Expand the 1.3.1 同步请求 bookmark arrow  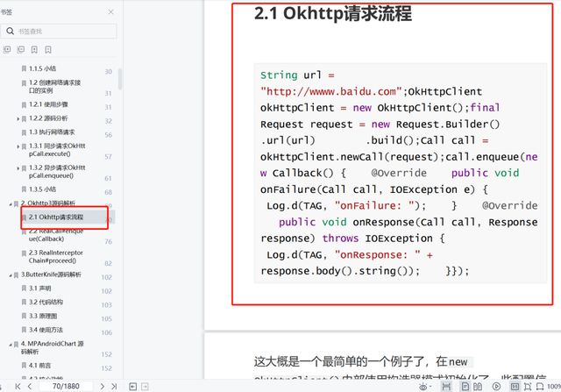pos(18,146)
